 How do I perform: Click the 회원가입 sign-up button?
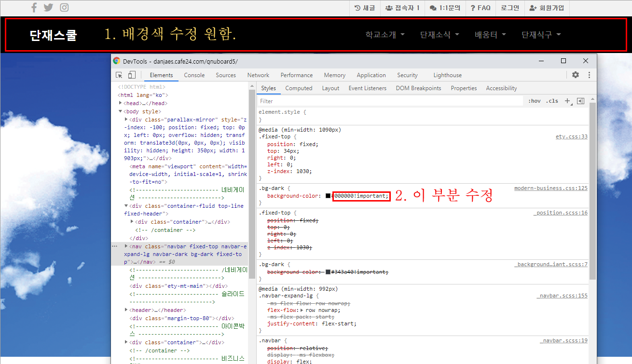[547, 8]
